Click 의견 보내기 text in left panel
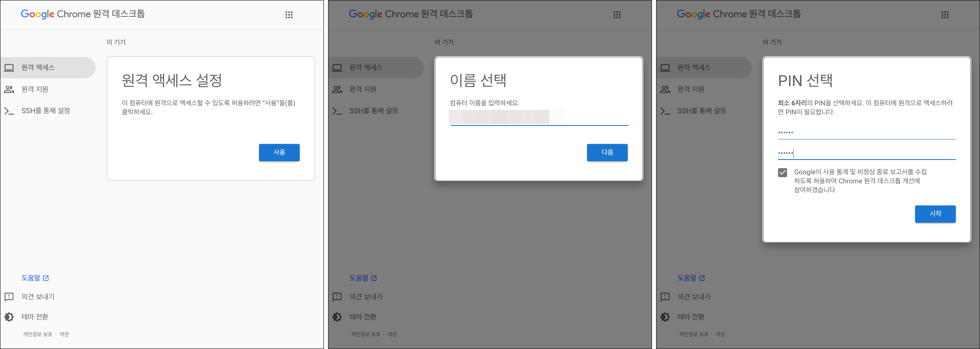Viewport: 980px width, 349px height. [x=38, y=297]
